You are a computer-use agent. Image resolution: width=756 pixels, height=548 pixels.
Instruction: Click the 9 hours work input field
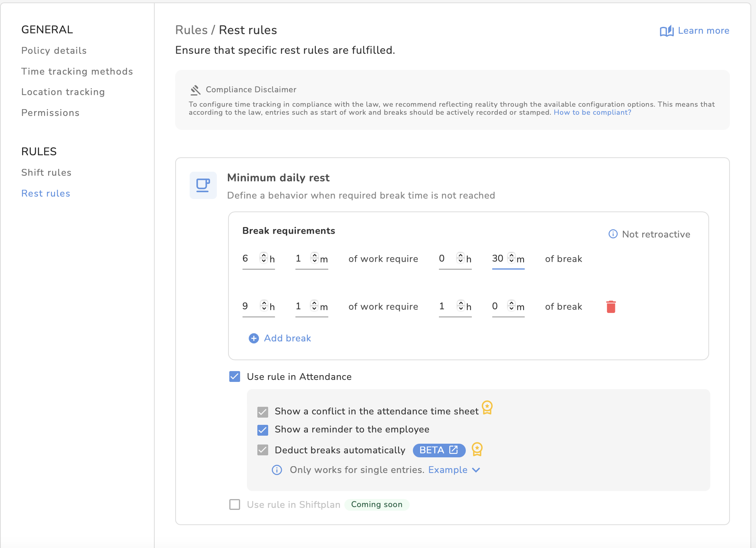click(249, 306)
